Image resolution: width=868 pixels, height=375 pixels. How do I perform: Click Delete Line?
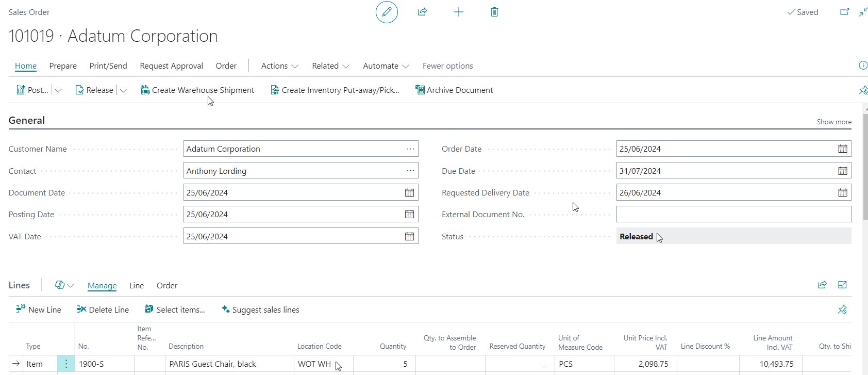click(103, 309)
